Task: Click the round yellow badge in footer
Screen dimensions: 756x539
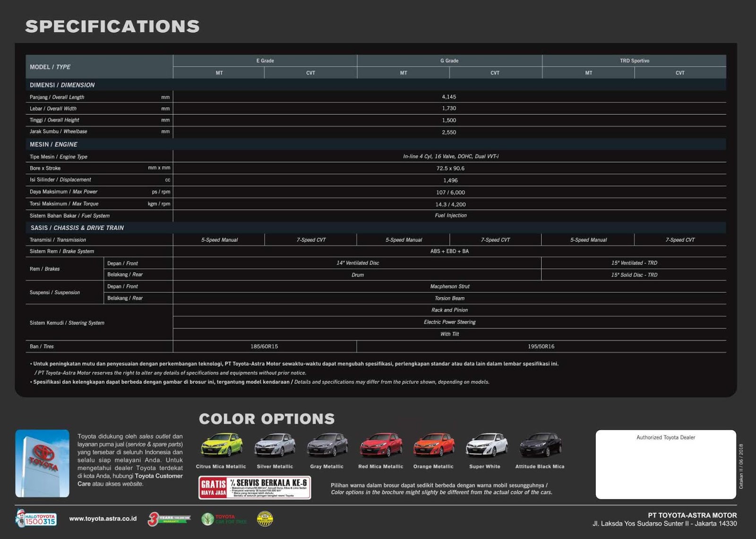Action: [x=265, y=519]
